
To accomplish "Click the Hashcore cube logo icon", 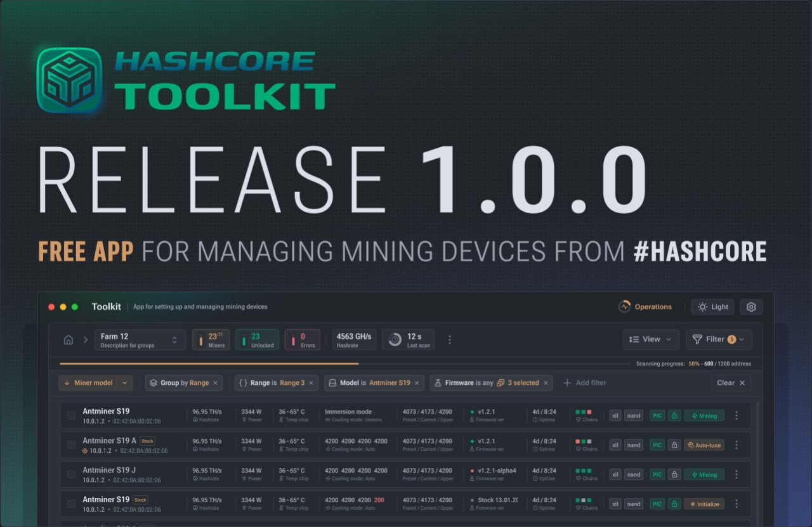I will click(69, 81).
